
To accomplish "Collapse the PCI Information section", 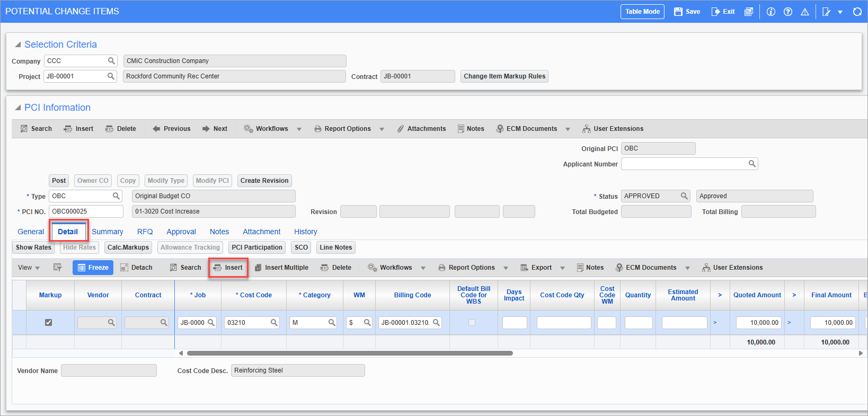I will [x=18, y=108].
